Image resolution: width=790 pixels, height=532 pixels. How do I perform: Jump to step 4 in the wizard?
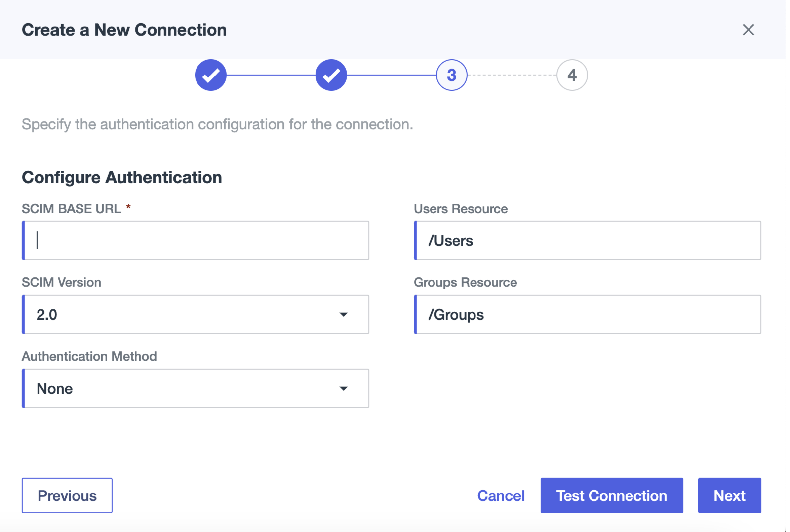[x=572, y=75]
